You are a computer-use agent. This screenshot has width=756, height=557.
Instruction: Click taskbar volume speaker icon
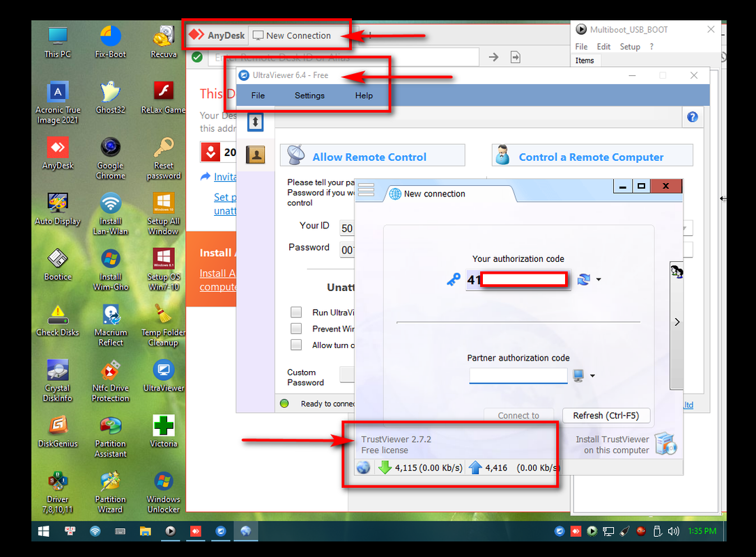pyautogui.click(x=673, y=531)
